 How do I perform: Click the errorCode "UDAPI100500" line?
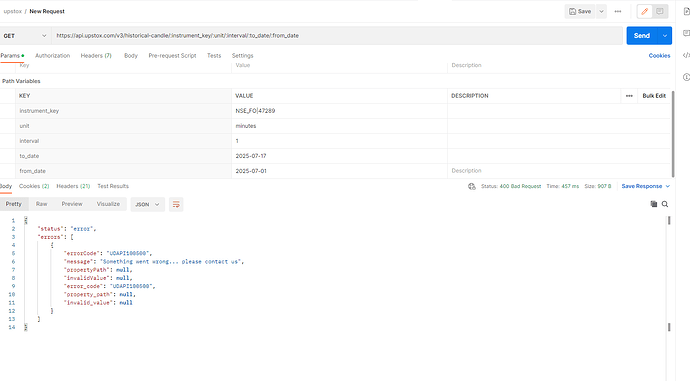108,253
